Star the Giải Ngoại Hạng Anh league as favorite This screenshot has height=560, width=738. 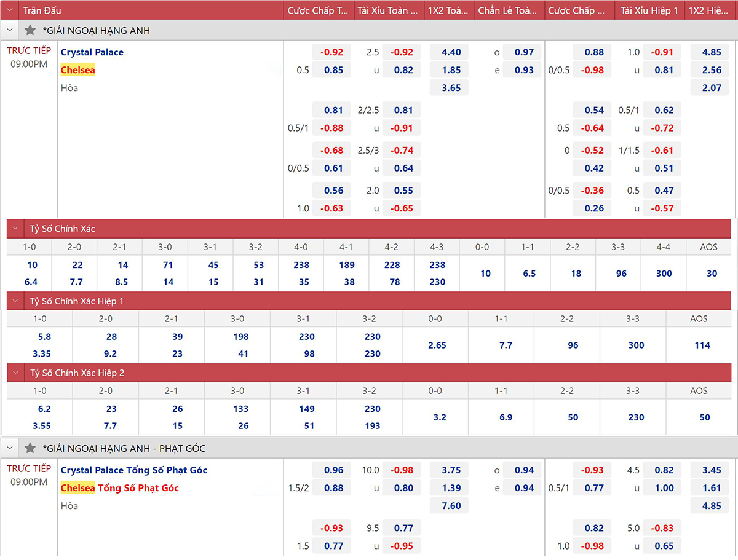tap(30, 30)
